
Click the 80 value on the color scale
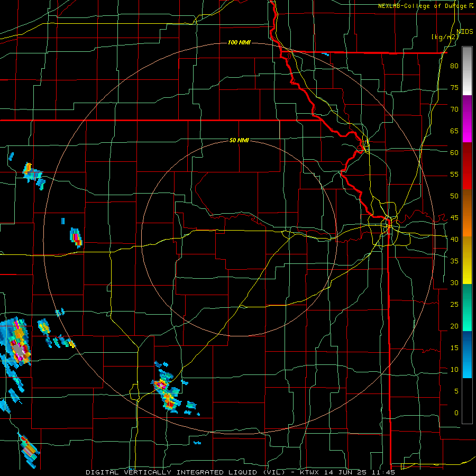pyautogui.click(x=454, y=66)
